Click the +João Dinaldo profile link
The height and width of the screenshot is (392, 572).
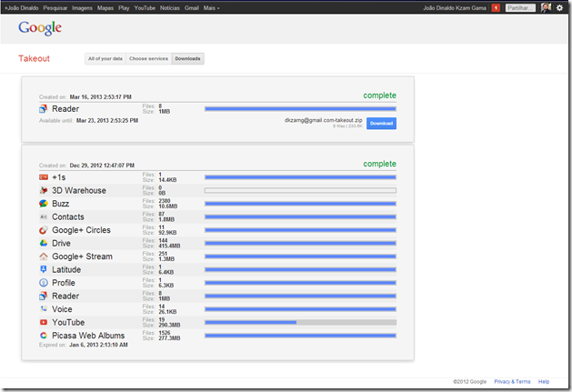[x=22, y=7]
